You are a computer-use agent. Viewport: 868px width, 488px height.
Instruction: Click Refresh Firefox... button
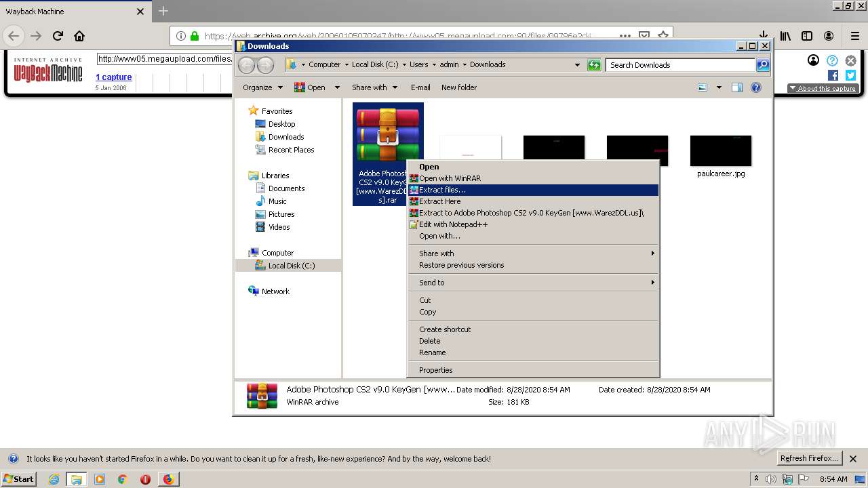(x=809, y=458)
